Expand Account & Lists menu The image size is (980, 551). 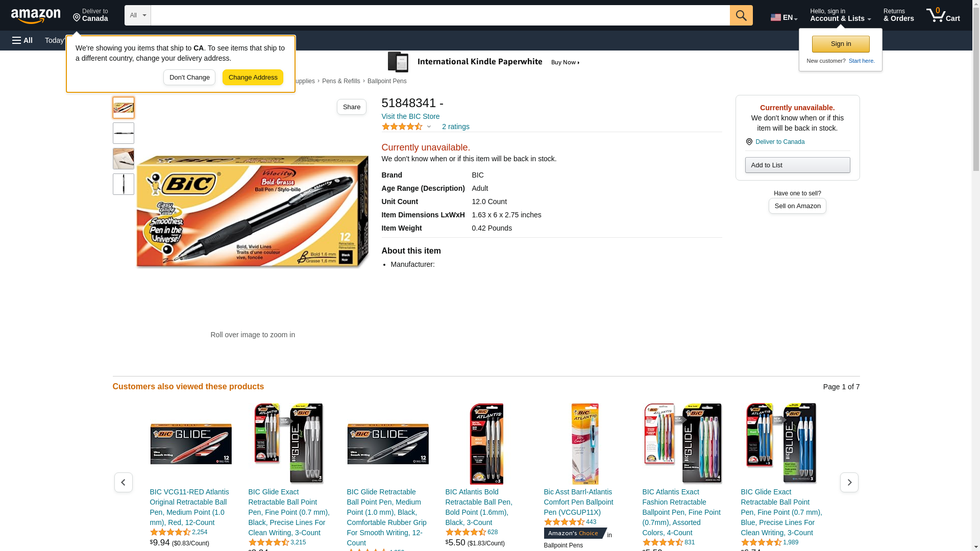pyautogui.click(x=840, y=15)
